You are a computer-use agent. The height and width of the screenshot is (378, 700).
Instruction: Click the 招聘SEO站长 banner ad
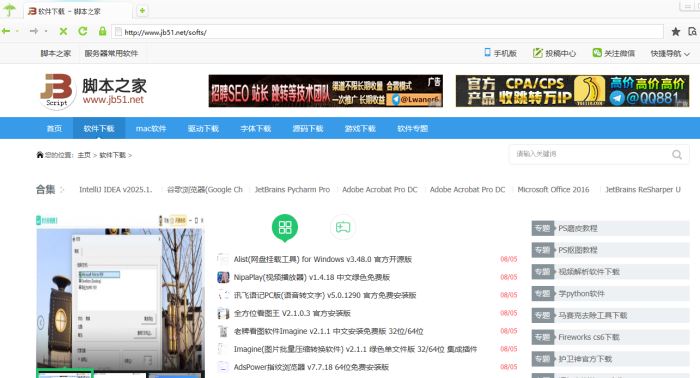click(x=325, y=91)
